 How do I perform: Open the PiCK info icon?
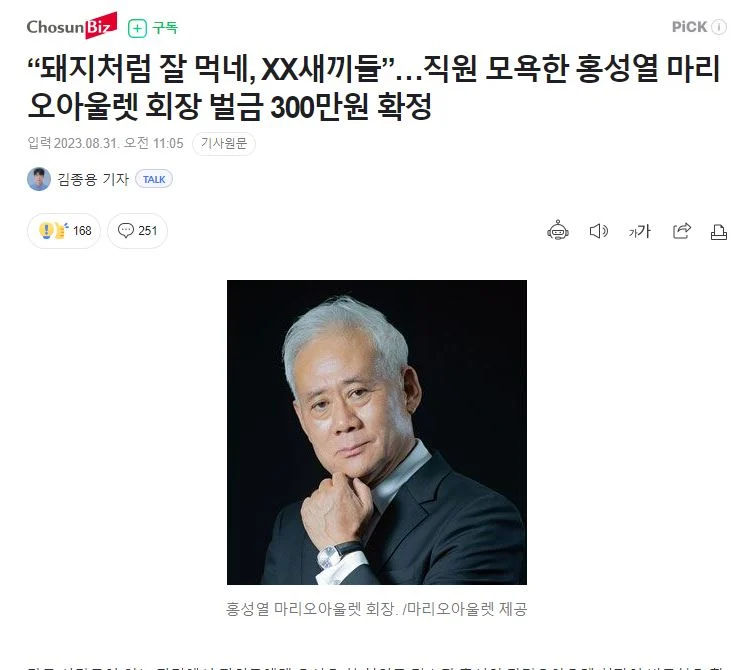click(719, 27)
